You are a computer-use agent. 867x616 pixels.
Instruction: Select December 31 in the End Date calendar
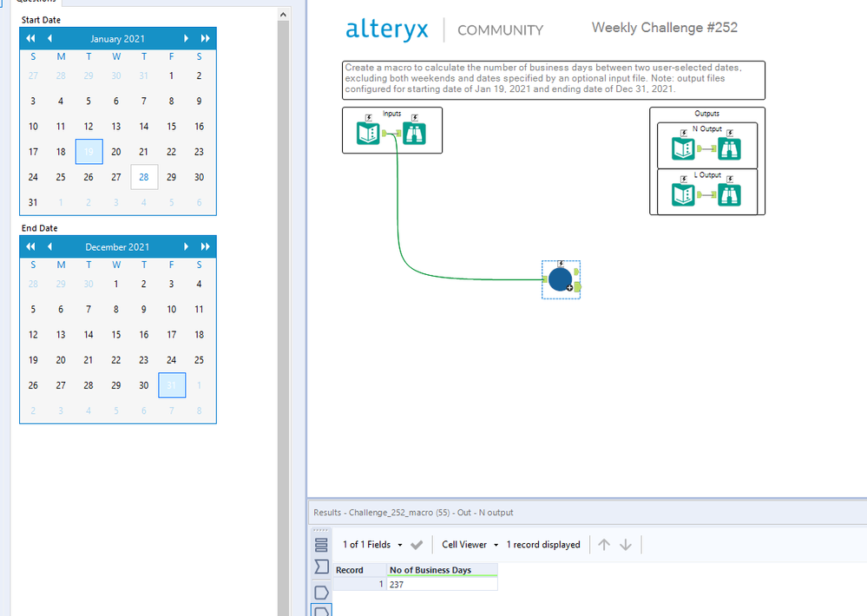click(171, 385)
